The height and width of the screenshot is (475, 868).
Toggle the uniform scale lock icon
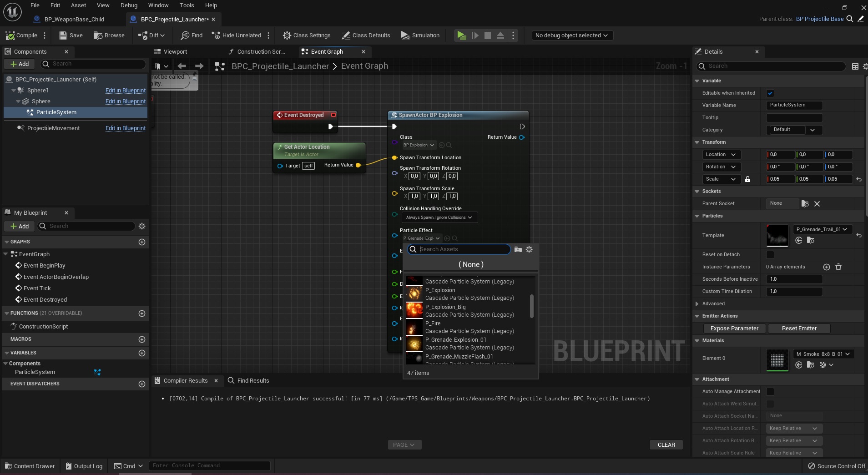(x=747, y=179)
